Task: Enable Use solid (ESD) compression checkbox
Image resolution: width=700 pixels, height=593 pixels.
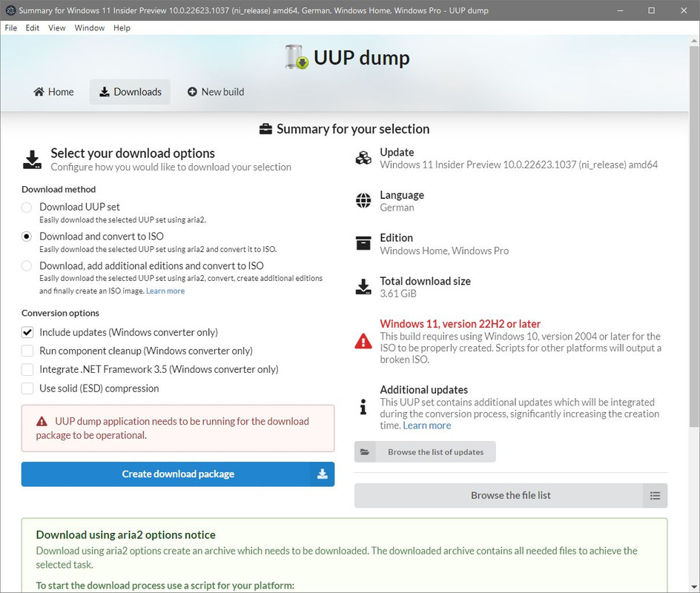Action: click(x=27, y=388)
